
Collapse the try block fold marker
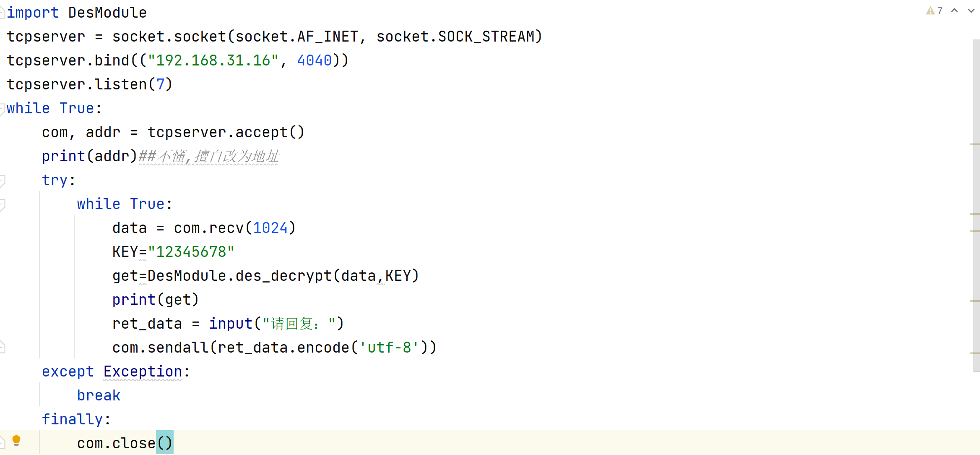[x=3, y=180]
